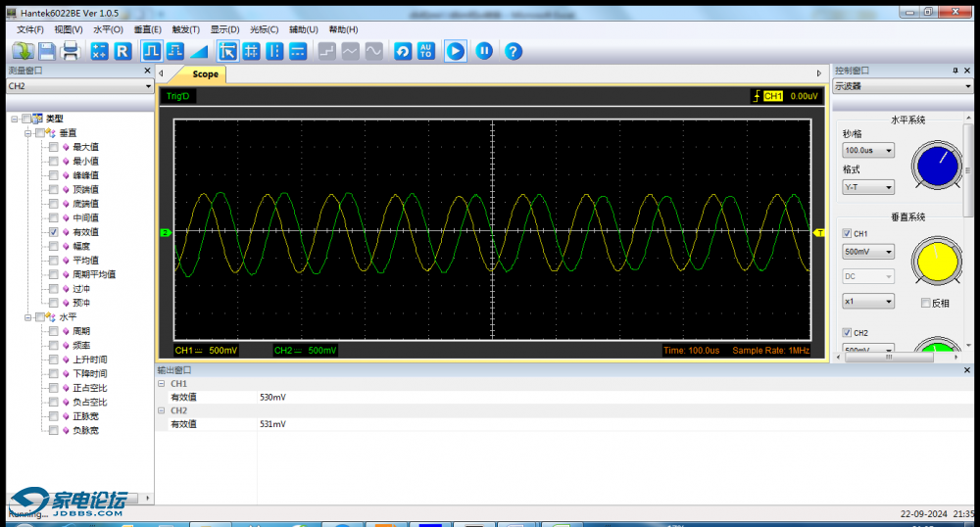Collapse the 类型 tree root node
The width and height of the screenshot is (980, 527).
coord(15,119)
